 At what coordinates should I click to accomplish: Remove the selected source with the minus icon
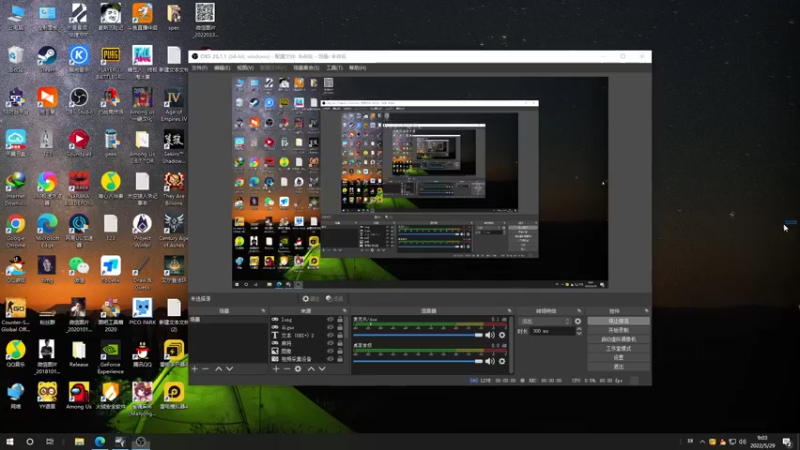pos(287,368)
